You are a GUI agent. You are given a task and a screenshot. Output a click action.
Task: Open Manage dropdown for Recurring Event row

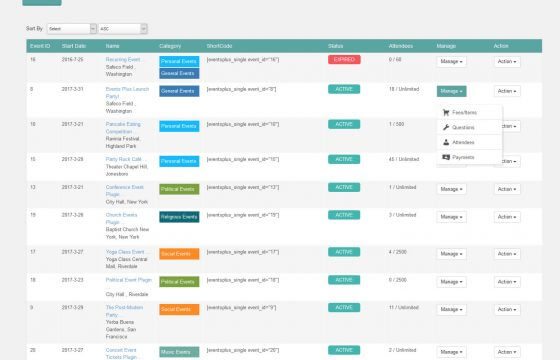(451, 61)
